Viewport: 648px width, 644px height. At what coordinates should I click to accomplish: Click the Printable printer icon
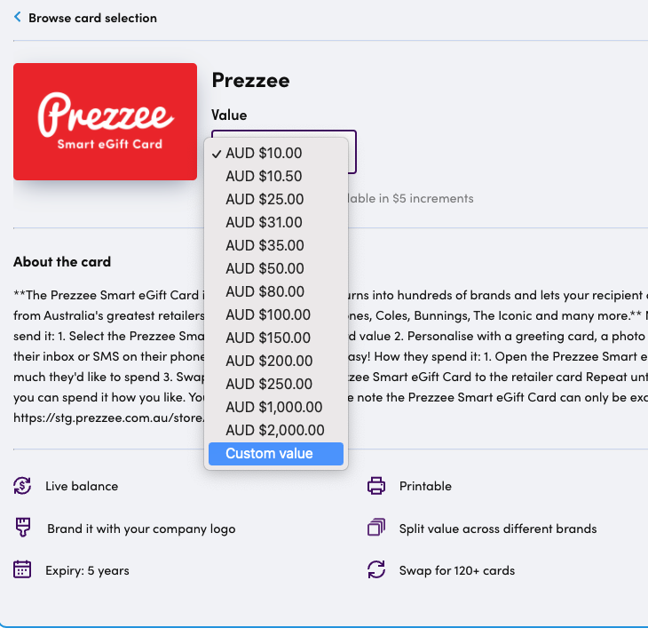pyautogui.click(x=376, y=486)
